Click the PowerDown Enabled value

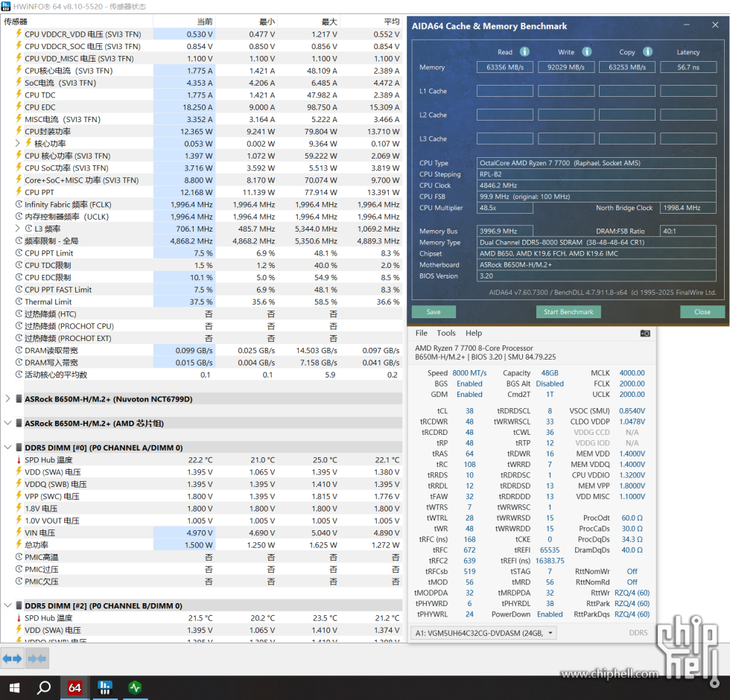coord(550,614)
